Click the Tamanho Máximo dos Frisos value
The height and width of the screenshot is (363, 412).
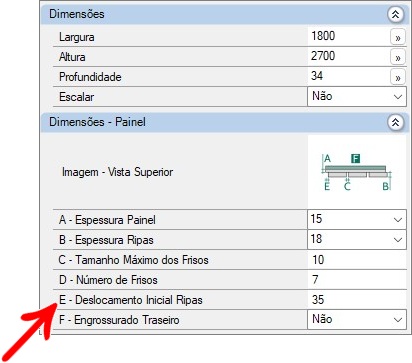click(x=357, y=260)
